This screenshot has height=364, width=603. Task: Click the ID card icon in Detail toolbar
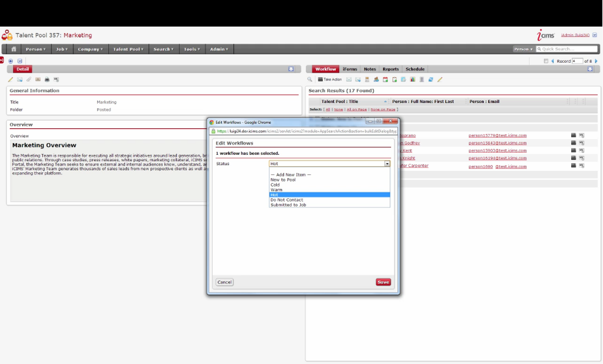pos(38,80)
